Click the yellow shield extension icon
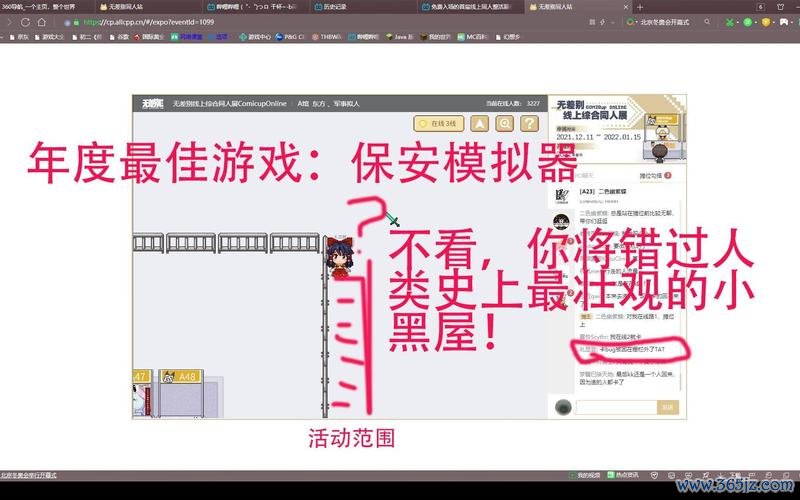Screen dimensions: 800x500 tap(765, 22)
